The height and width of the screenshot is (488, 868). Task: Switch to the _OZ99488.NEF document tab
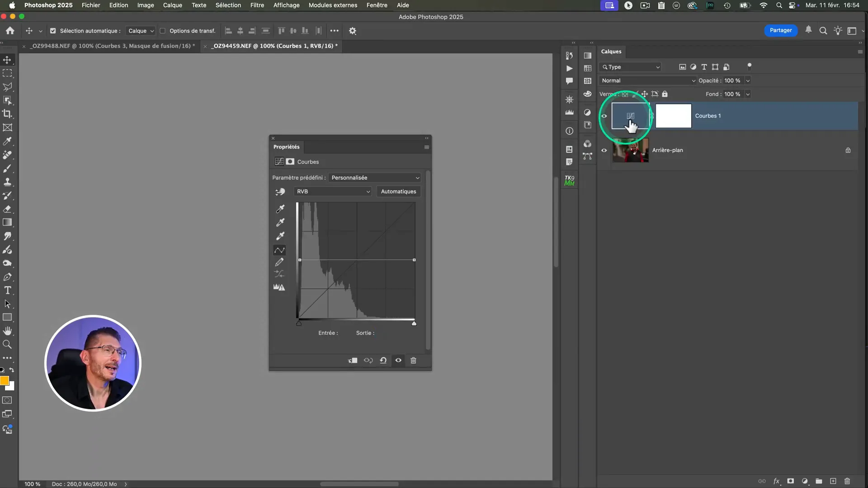tap(113, 46)
